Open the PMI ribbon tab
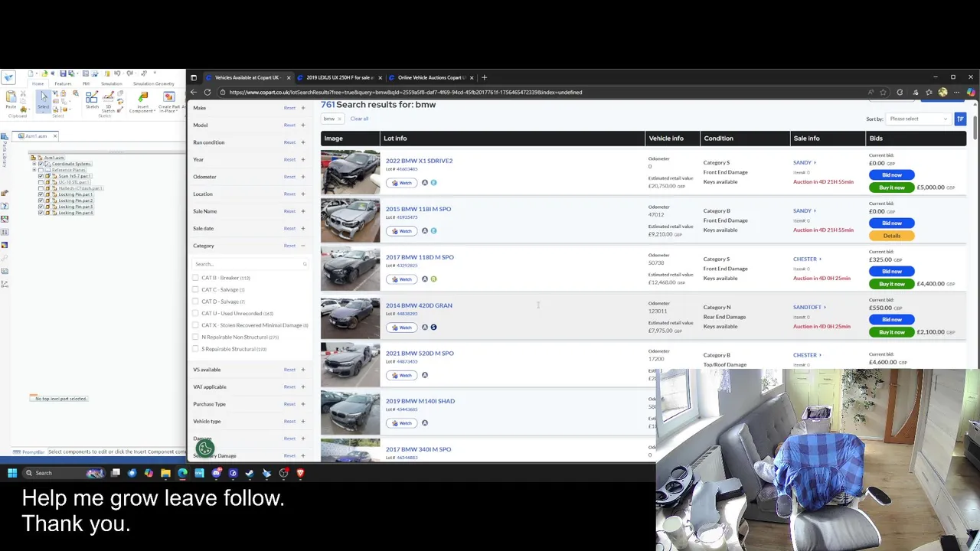Screen dimensions: 980x551 tap(87, 83)
